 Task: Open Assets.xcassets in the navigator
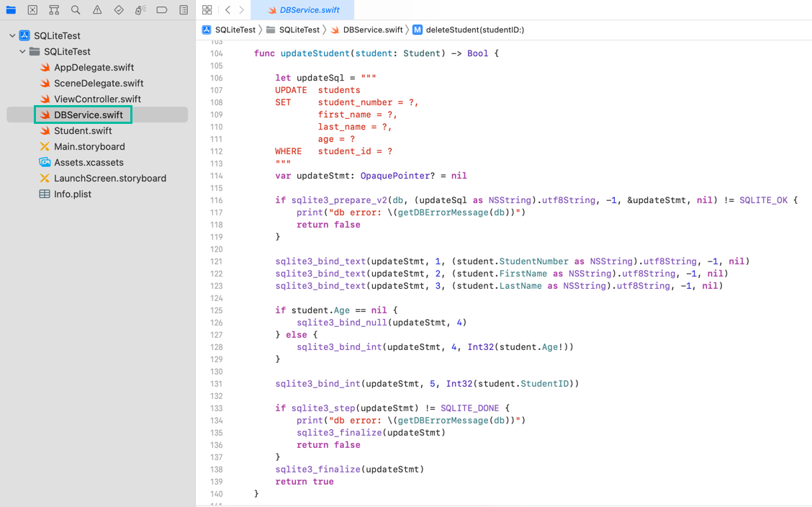(89, 163)
